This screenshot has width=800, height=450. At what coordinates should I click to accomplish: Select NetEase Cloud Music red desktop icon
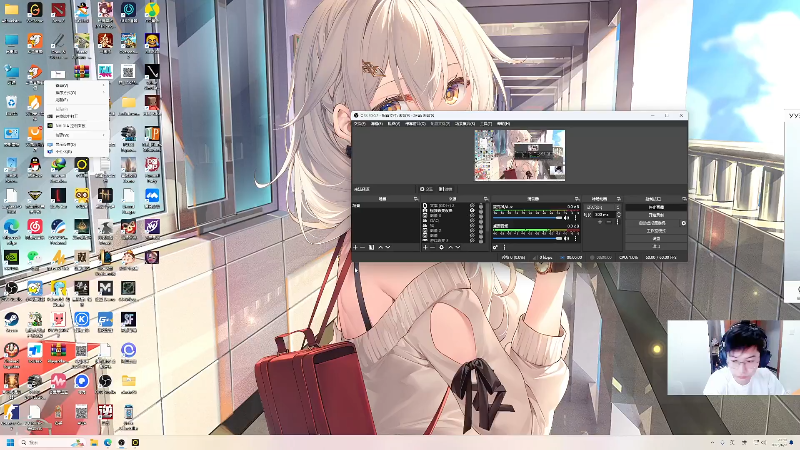click(35, 227)
